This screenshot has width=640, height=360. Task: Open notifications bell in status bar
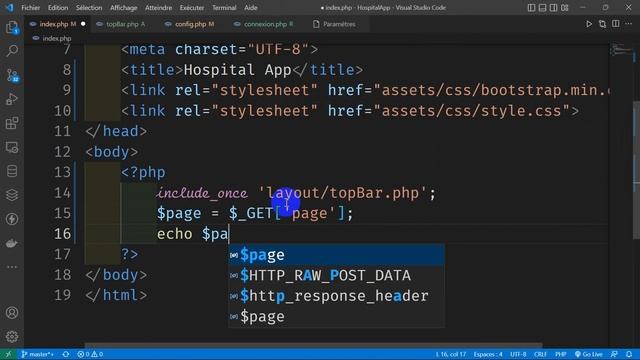pyautogui.click(x=629, y=354)
